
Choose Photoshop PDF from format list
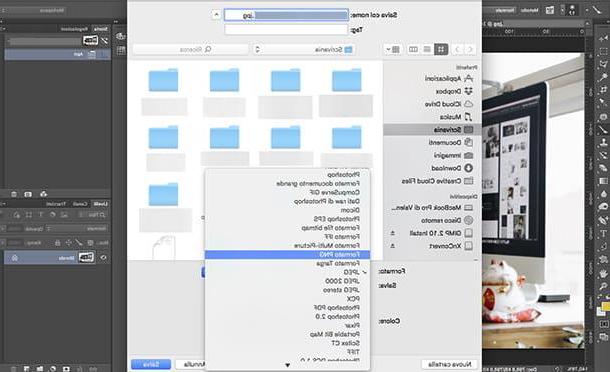click(x=287, y=308)
